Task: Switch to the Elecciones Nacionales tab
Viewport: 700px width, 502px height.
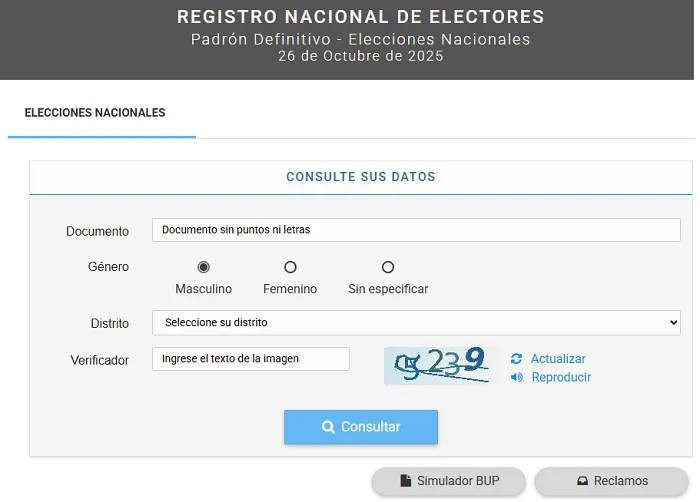Action: click(95, 113)
